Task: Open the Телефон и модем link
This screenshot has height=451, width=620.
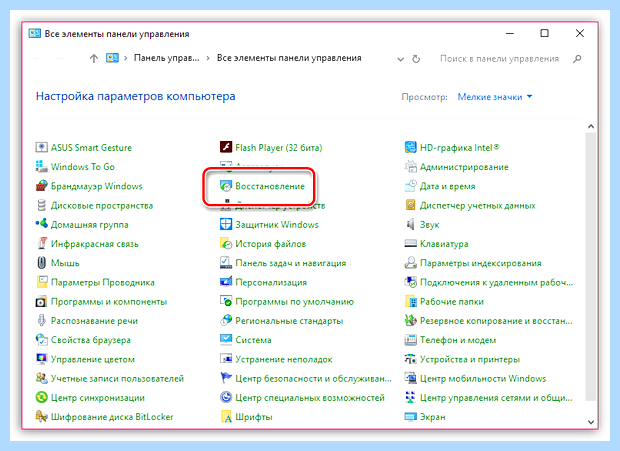Action: pos(458,340)
